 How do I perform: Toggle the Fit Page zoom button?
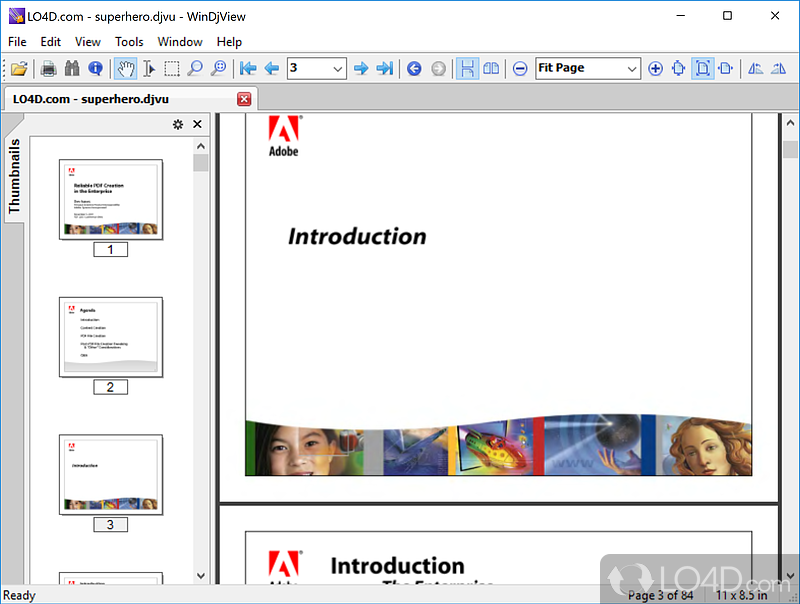pos(703,68)
